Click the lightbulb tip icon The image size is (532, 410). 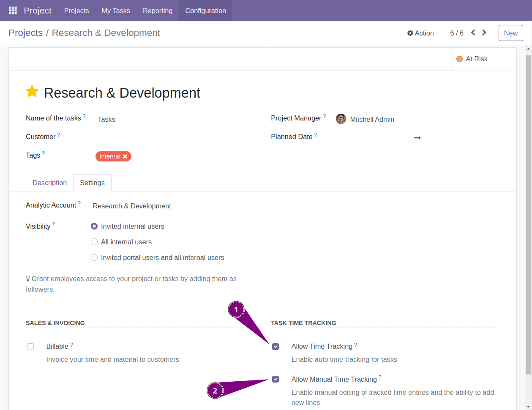(27, 279)
